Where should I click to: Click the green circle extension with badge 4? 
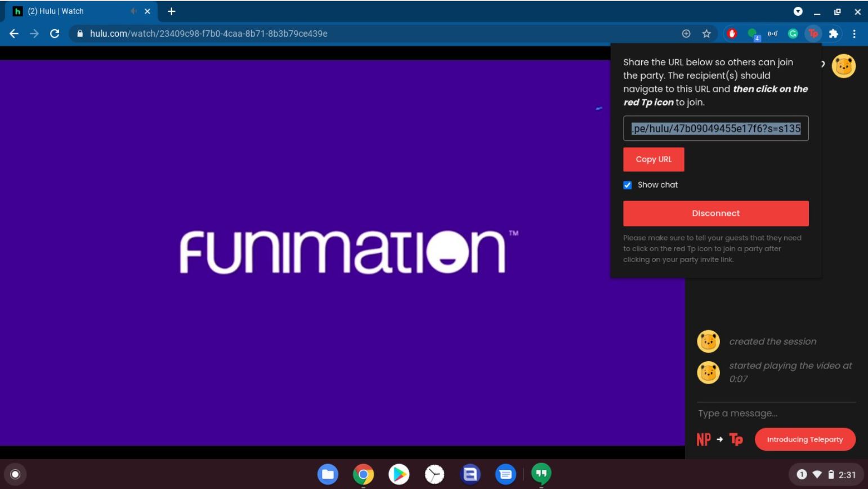coord(753,34)
